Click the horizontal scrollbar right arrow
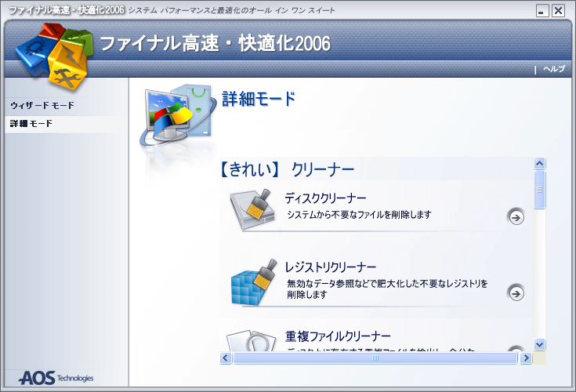This screenshot has width=576, height=392. pyautogui.click(x=526, y=358)
